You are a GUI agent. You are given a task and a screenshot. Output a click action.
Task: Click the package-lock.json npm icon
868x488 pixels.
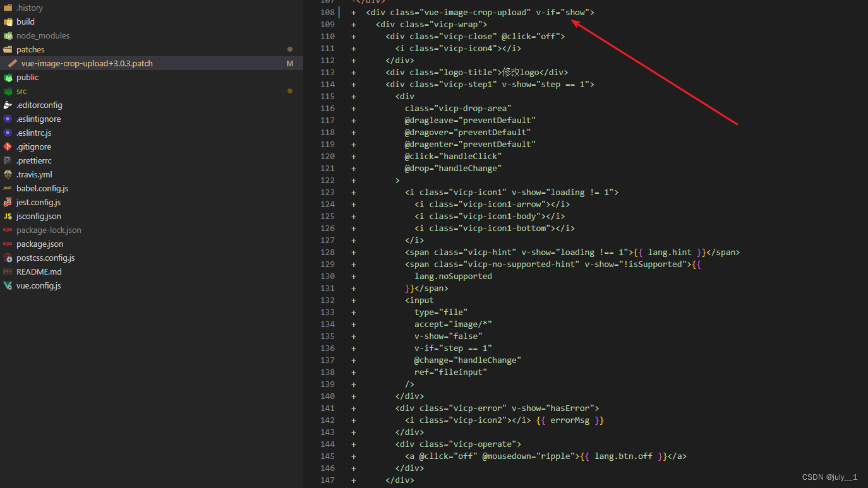pyautogui.click(x=8, y=230)
